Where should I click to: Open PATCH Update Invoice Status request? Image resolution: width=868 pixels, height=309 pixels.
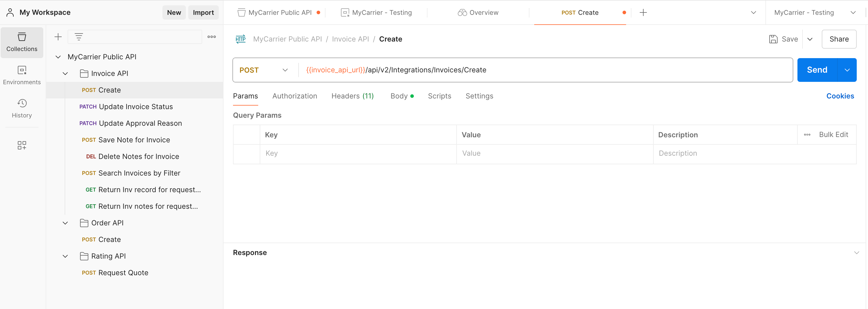click(x=135, y=107)
